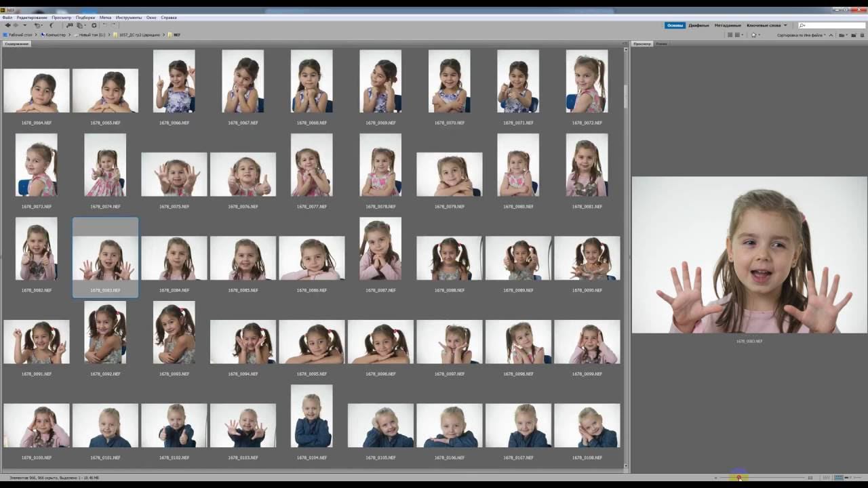
Task: Go to Новый том (G:) breadcrumb
Action: [x=90, y=35]
